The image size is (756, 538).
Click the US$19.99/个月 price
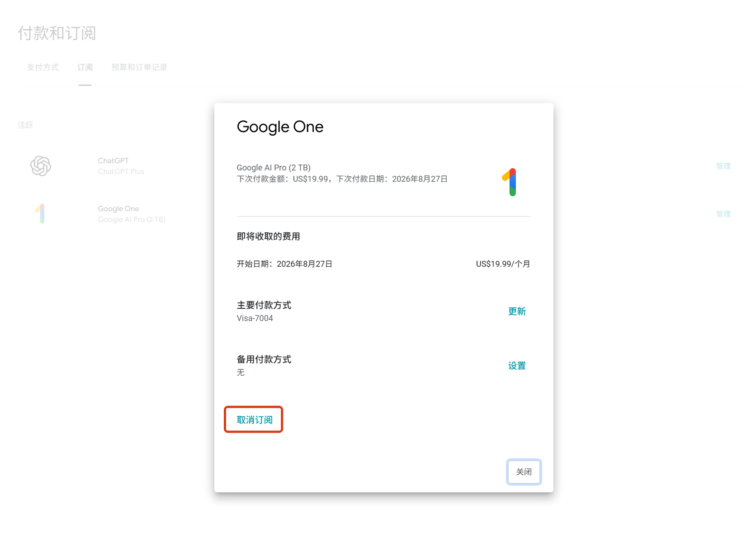503,264
